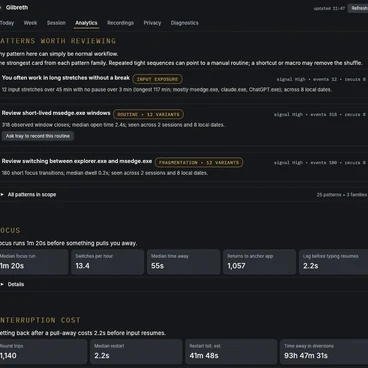Click Time away in diversions 93h 47m card
Image resolution: width=368 pixels, height=368 pixels.
point(324,352)
